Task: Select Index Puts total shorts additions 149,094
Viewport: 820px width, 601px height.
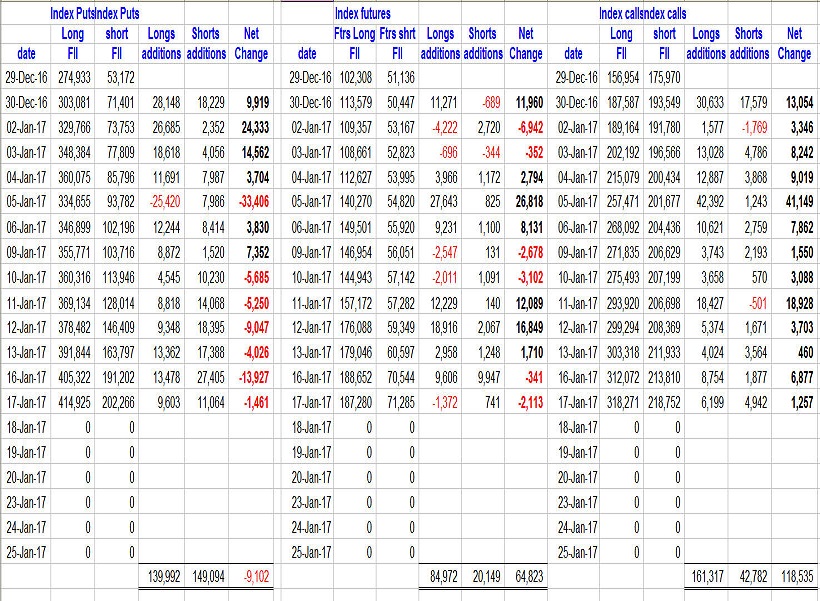Action: pyautogui.click(x=206, y=576)
